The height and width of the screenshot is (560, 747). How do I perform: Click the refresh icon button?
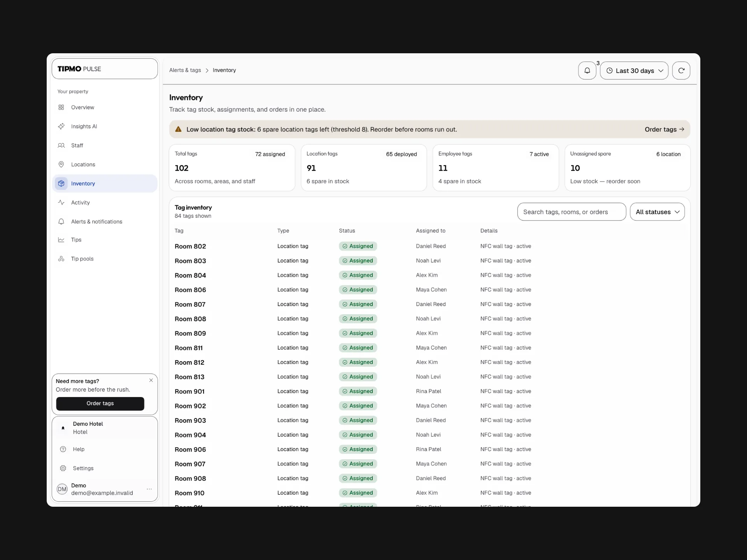[x=681, y=70]
